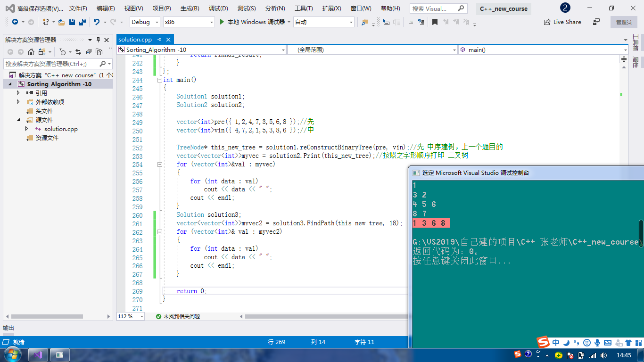Open the 输出 output panel tab
Screen dimensions: 644x362
8,328
